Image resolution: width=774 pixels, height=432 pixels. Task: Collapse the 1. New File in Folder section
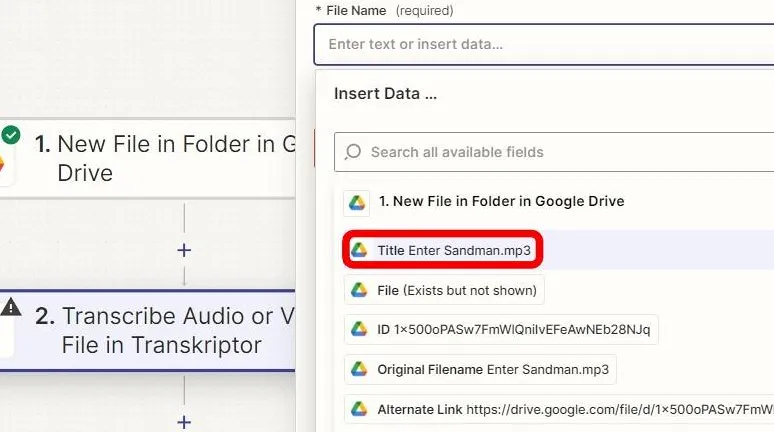tap(501, 201)
